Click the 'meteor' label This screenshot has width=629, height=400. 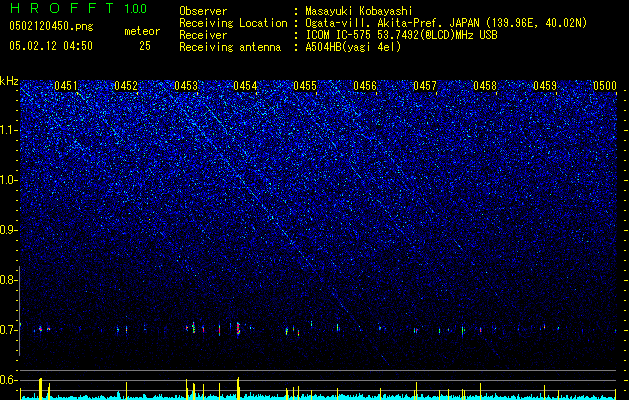[142, 31]
